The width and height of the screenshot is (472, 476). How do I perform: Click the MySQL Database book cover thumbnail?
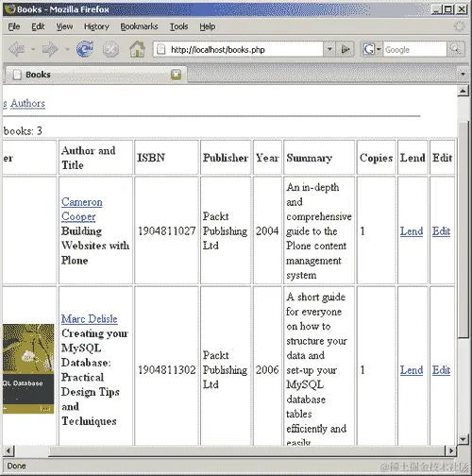28,368
